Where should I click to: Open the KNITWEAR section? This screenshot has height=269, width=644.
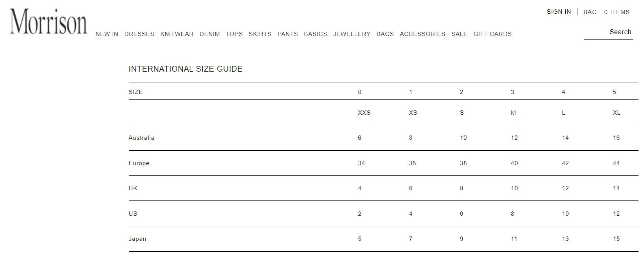pyautogui.click(x=177, y=34)
